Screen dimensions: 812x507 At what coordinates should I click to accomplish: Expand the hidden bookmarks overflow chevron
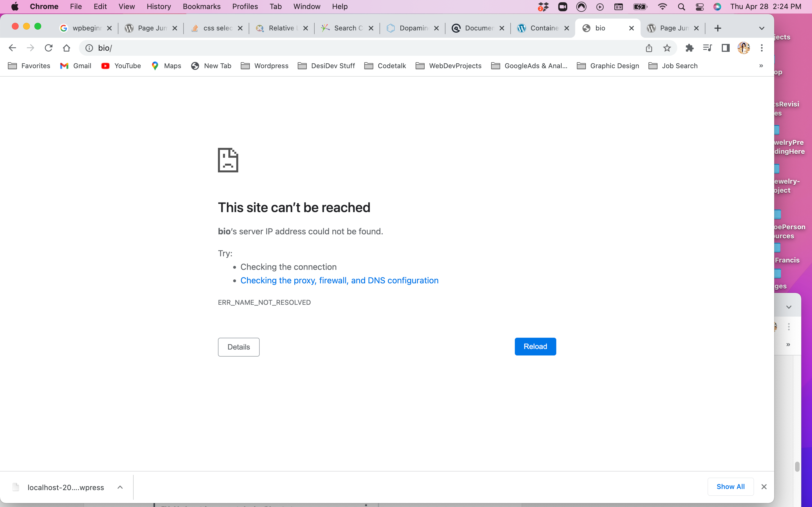tap(761, 66)
